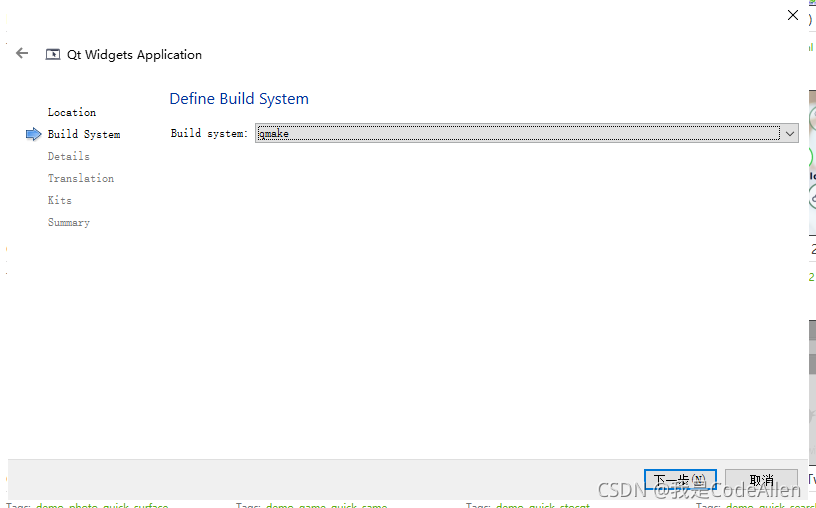Select the Kits wizard step
The height and width of the screenshot is (508, 816).
[x=60, y=200]
